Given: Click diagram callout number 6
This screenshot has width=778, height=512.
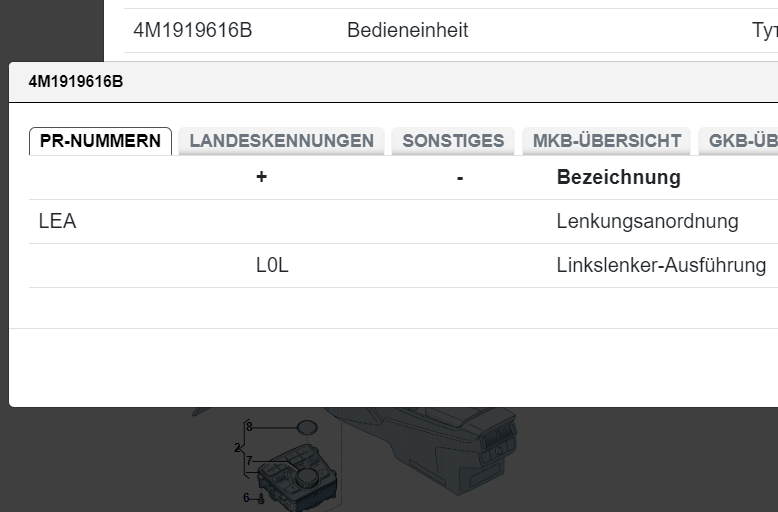Looking at the screenshot, I should (x=246, y=497).
